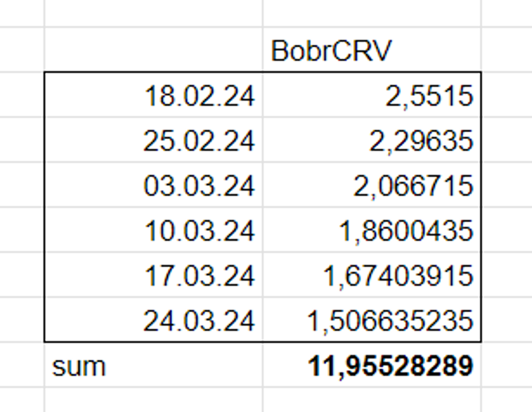The height and width of the screenshot is (412, 532).
Task: Click the date cell 18.02.24
Action: coord(153,95)
